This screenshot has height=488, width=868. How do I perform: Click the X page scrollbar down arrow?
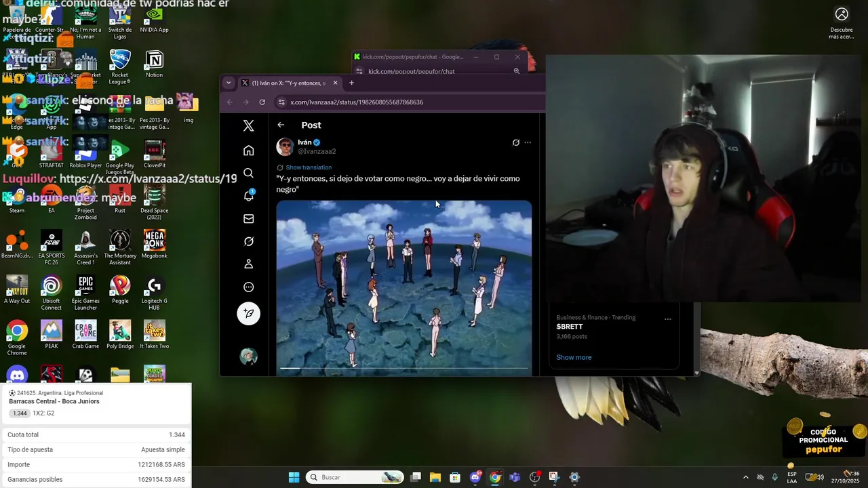[x=696, y=373]
